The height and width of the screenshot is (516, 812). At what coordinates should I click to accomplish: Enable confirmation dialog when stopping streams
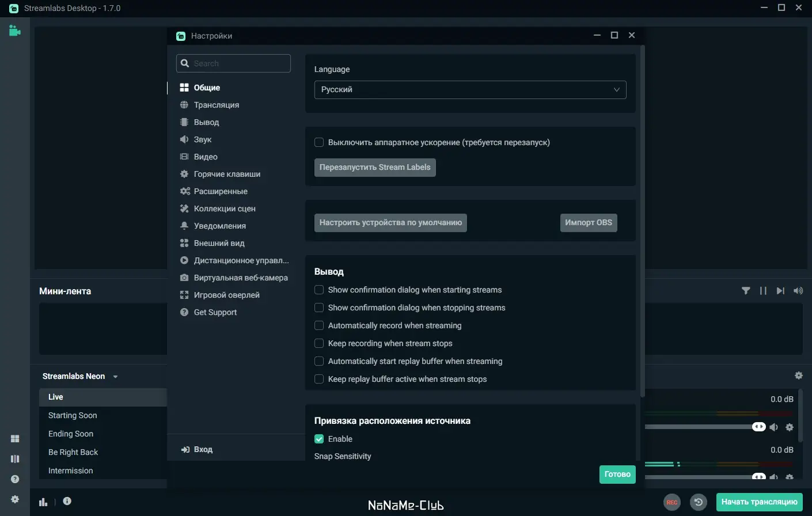coord(319,308)
